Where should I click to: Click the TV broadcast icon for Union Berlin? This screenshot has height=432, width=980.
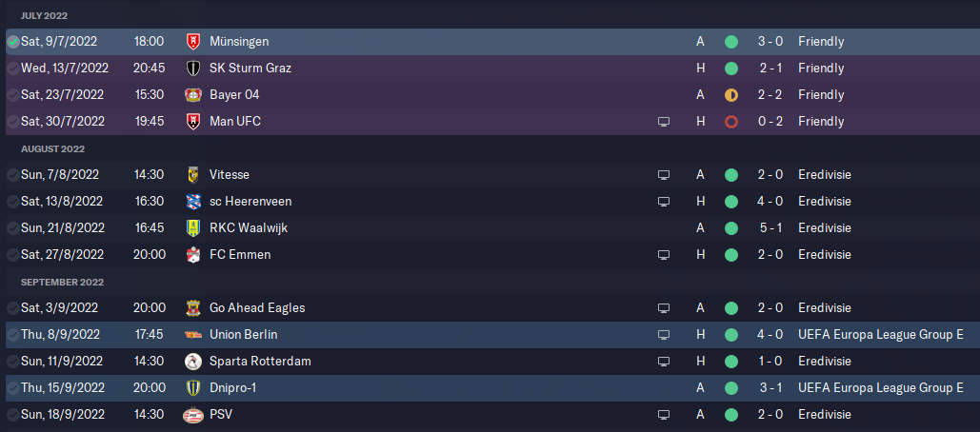(x=664, y=335)
